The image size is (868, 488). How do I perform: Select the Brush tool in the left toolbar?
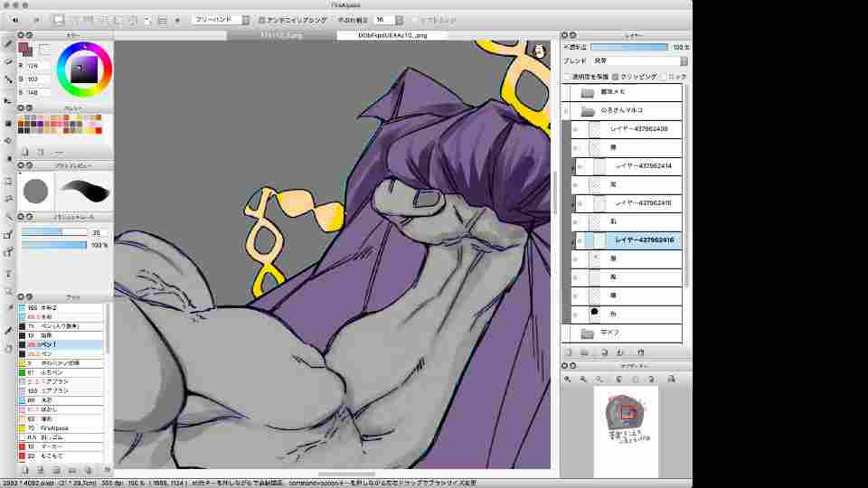(x=8, y=43)
